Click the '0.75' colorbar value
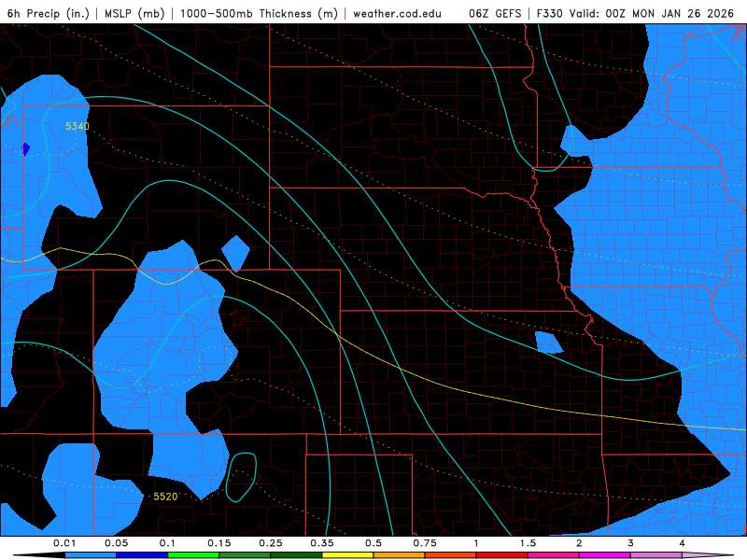This screenshot has height=560, width=747. pos(425,543)
